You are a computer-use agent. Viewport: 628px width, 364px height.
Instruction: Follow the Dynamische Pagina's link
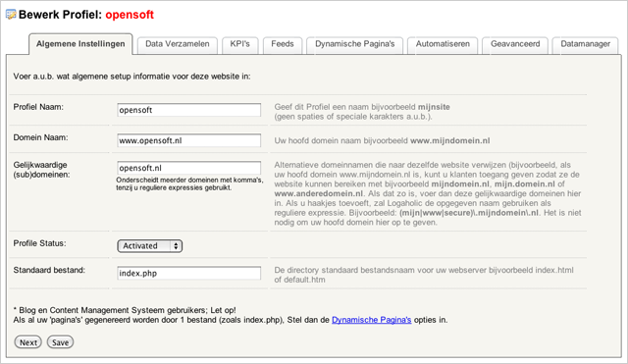[371, 320]
